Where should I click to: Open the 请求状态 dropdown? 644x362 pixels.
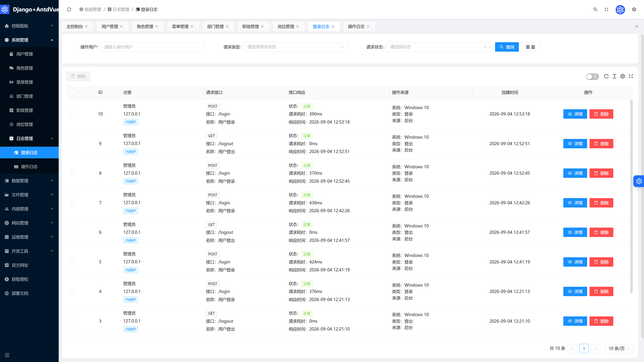tap(438, 47)
